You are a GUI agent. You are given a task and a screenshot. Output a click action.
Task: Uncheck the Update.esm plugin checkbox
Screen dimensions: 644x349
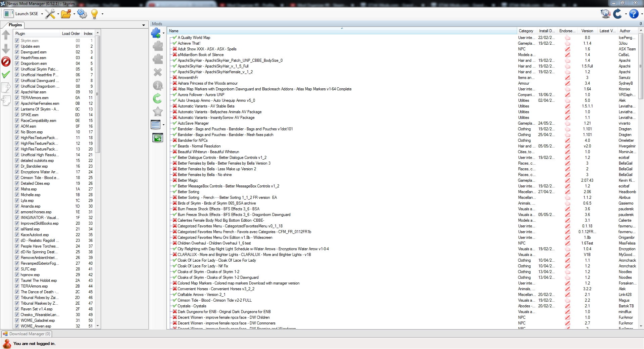pos(17,46)
